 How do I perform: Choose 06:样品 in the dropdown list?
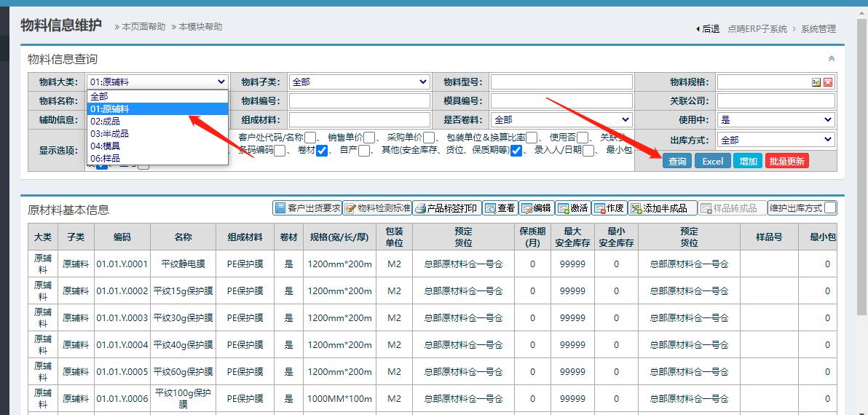(105, 158)
